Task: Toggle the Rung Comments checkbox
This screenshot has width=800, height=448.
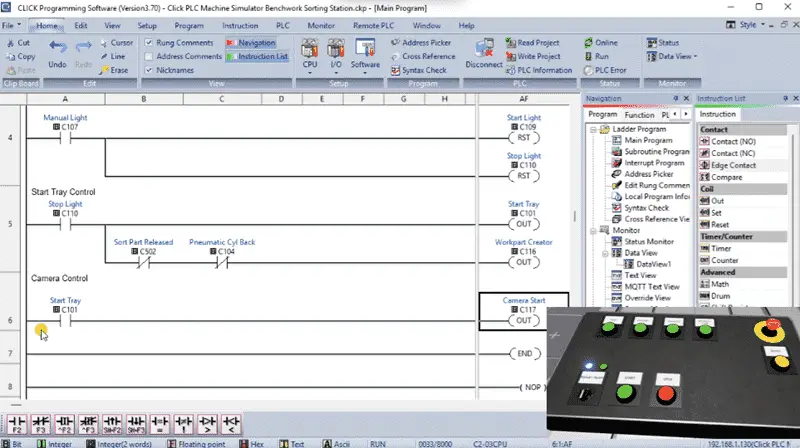Action: (x=148, y=42)
